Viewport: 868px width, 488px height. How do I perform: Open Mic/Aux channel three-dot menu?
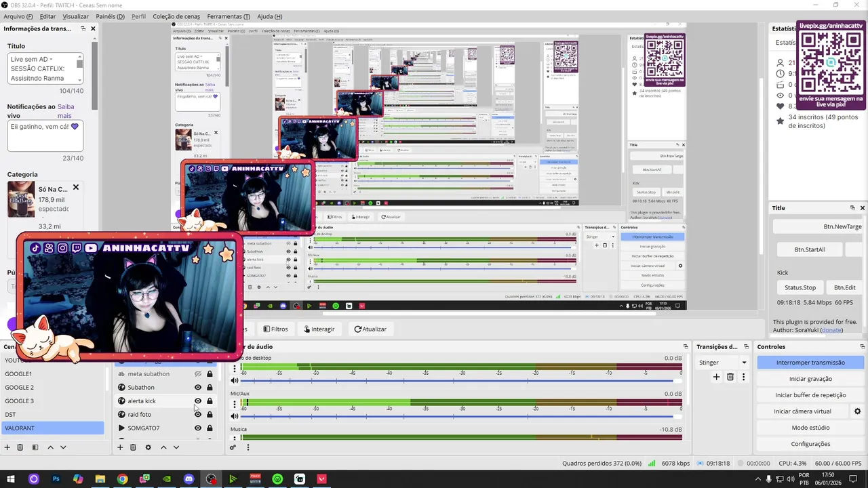pos(235,405)
